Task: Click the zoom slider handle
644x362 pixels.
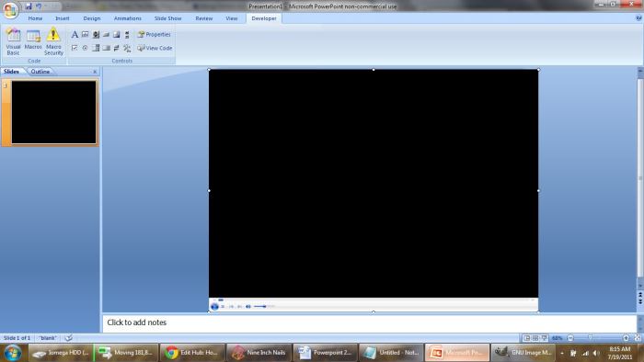Action: [x=591, y=338]
